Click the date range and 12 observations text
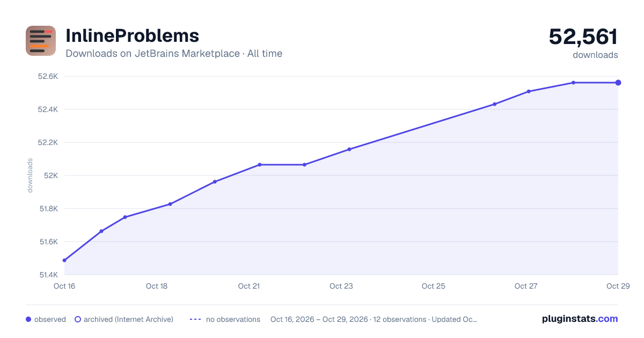 pos(374,319)
